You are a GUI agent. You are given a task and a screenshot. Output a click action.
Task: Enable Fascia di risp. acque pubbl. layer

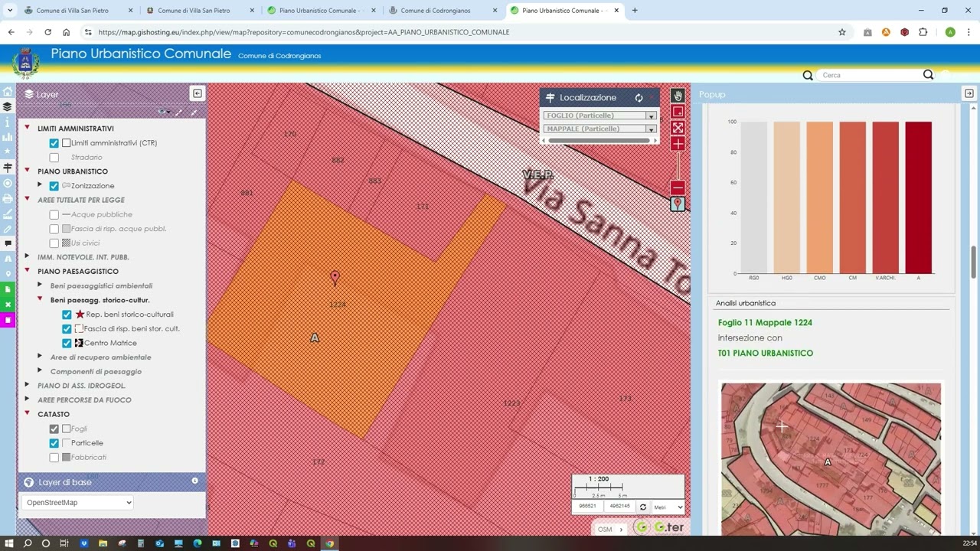(x=54, y=229)
